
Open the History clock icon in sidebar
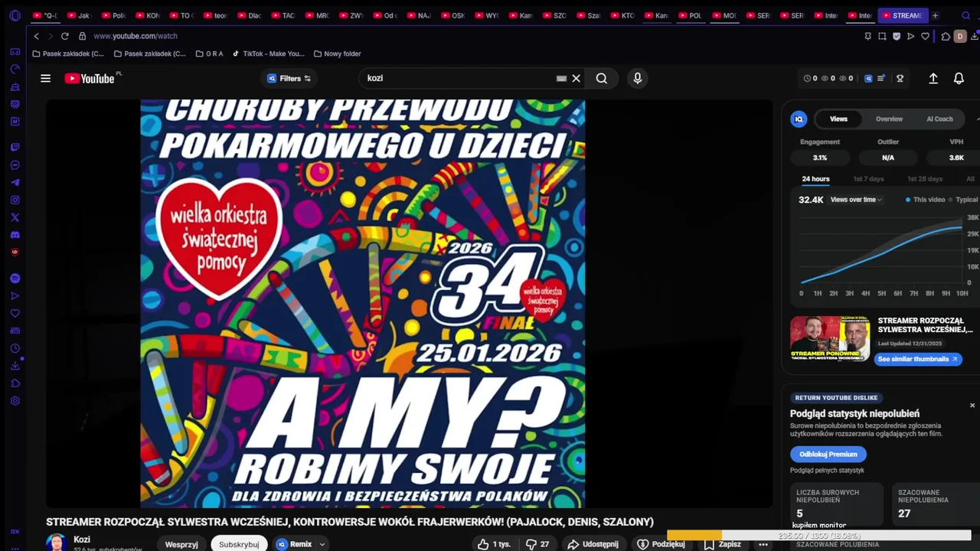coord(15,348)
